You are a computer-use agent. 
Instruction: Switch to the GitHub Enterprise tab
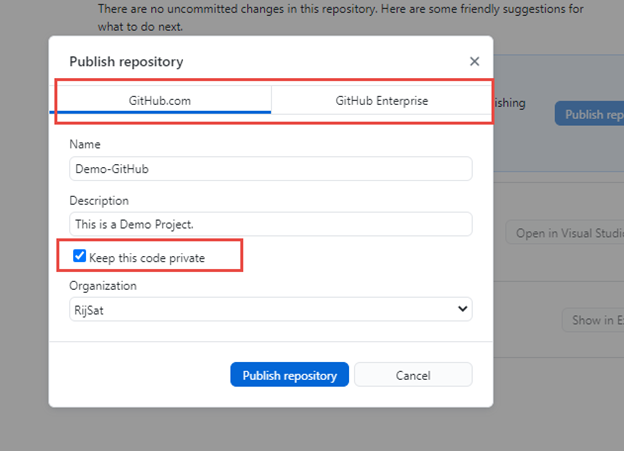382,101
